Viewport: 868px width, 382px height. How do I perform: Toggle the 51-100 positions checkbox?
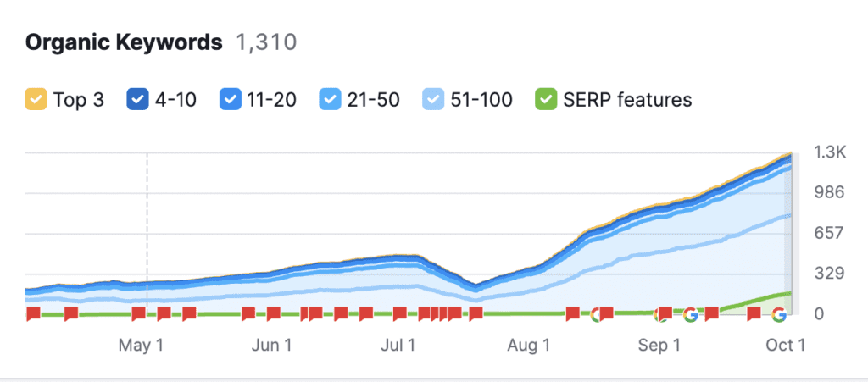click(x=431, y=100)
